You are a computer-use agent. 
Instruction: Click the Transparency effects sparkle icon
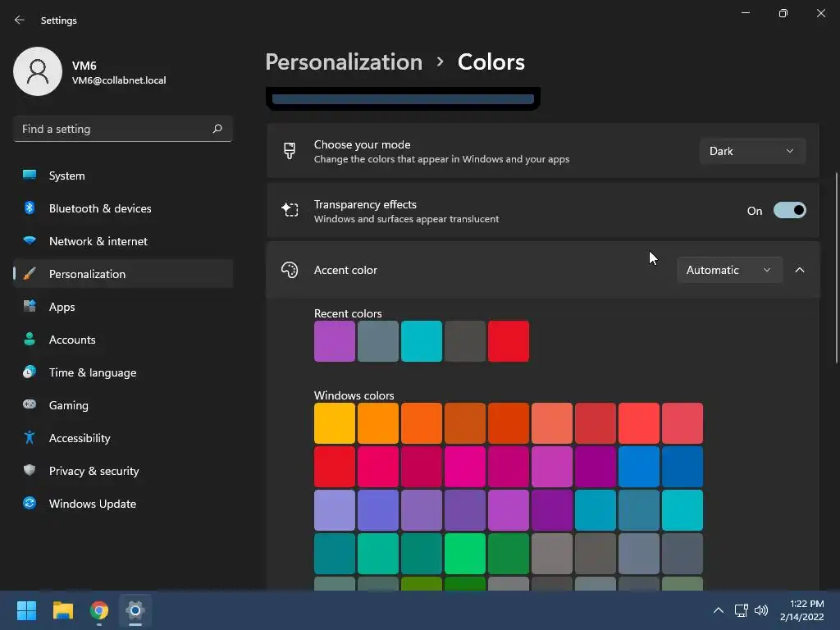point(290,210)
